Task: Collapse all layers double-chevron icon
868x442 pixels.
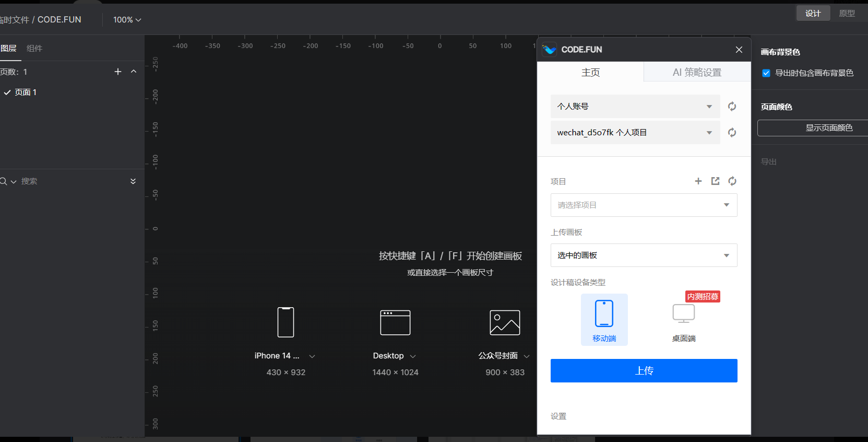Action: [133, 181]
